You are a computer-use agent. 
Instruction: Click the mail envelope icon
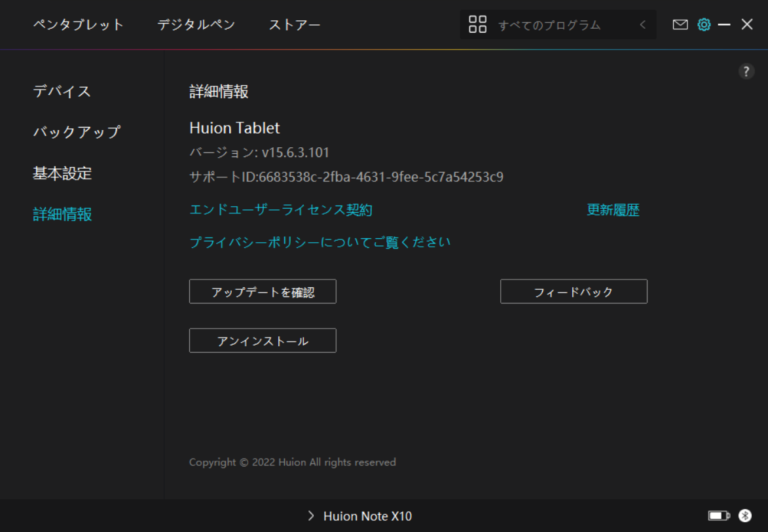tap(680, 25)
